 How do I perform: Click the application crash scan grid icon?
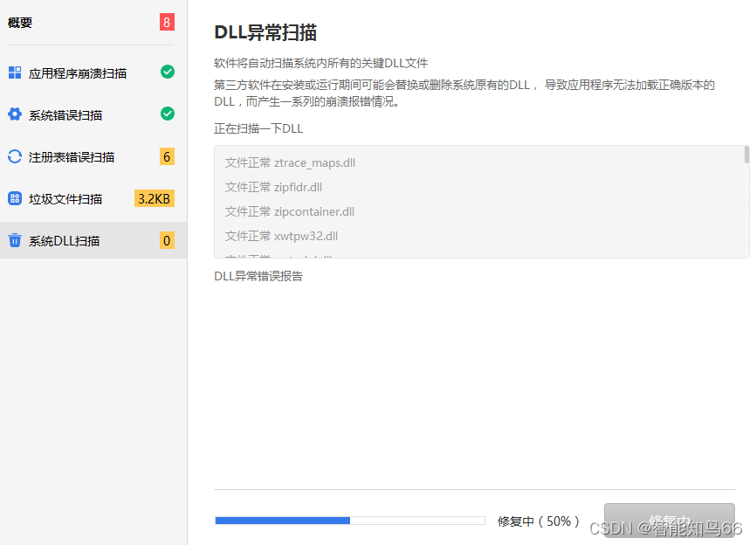tap(15, 72)
